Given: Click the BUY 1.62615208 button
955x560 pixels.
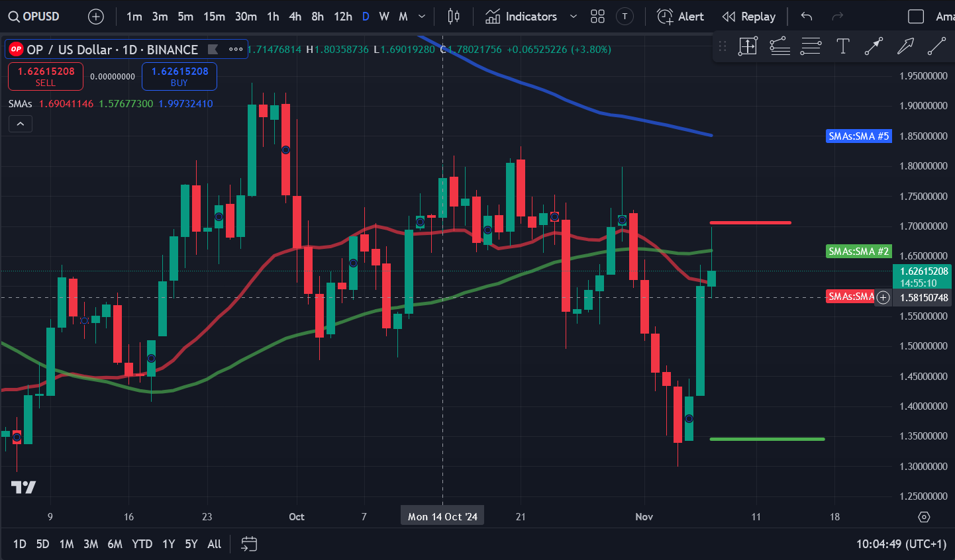Looking at the screenshot, I should tap(179, 76).
